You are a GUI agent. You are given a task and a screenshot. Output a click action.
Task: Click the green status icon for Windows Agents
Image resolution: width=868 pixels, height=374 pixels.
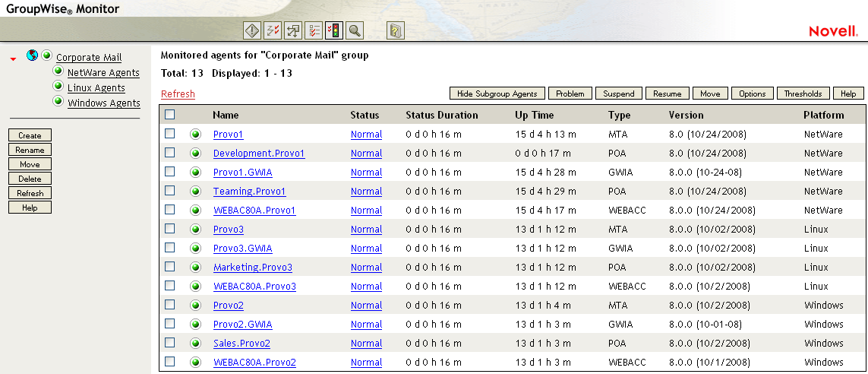(58, 101)
